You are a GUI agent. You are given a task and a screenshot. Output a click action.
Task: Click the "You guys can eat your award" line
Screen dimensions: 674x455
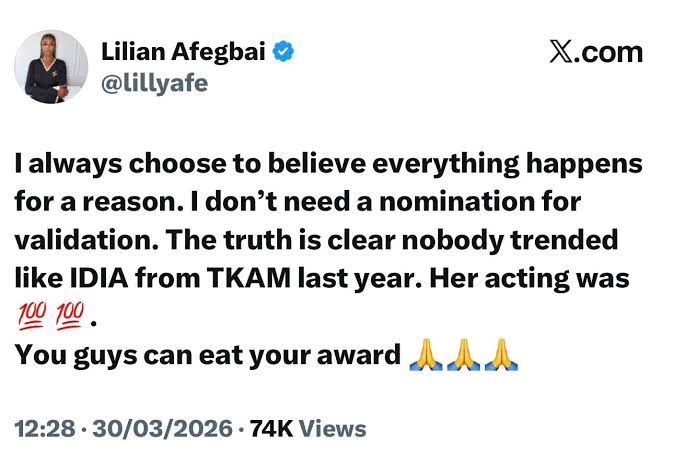tap(207, 356)
